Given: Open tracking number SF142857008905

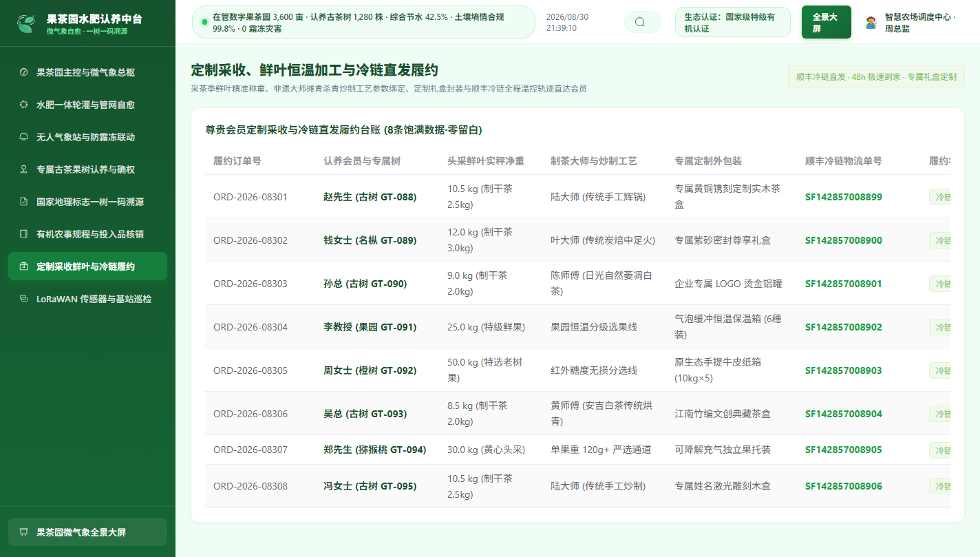Looking at the screenshot, I should click(x=843, y=450).
